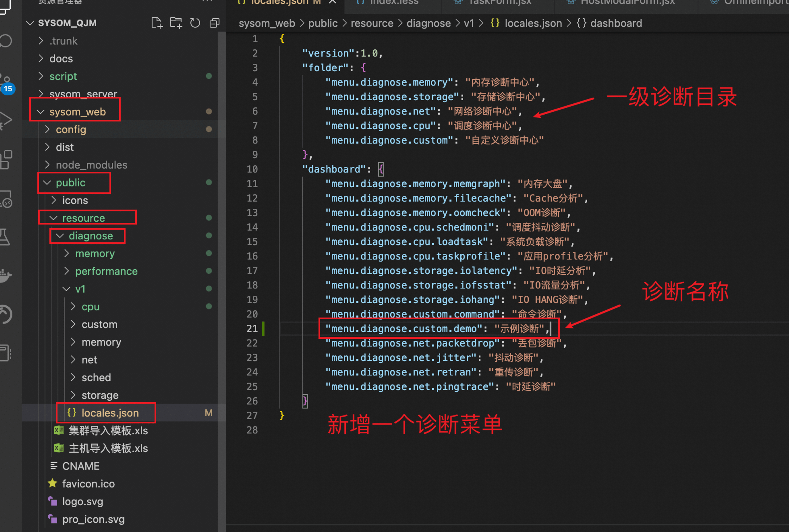Expand the docs folder

[x=41, y=58]
